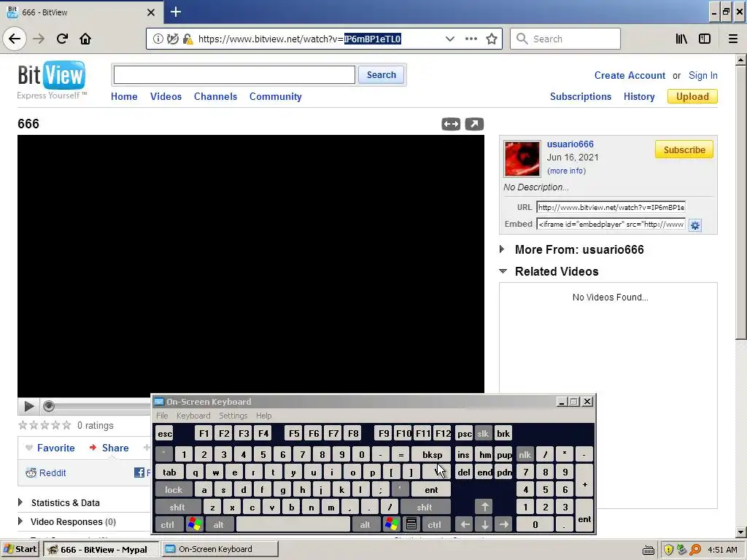This screenshot has width=747, height=560.
Task: Open Settings menu in On-Screen Keyboard
Action: pos(233,416)
